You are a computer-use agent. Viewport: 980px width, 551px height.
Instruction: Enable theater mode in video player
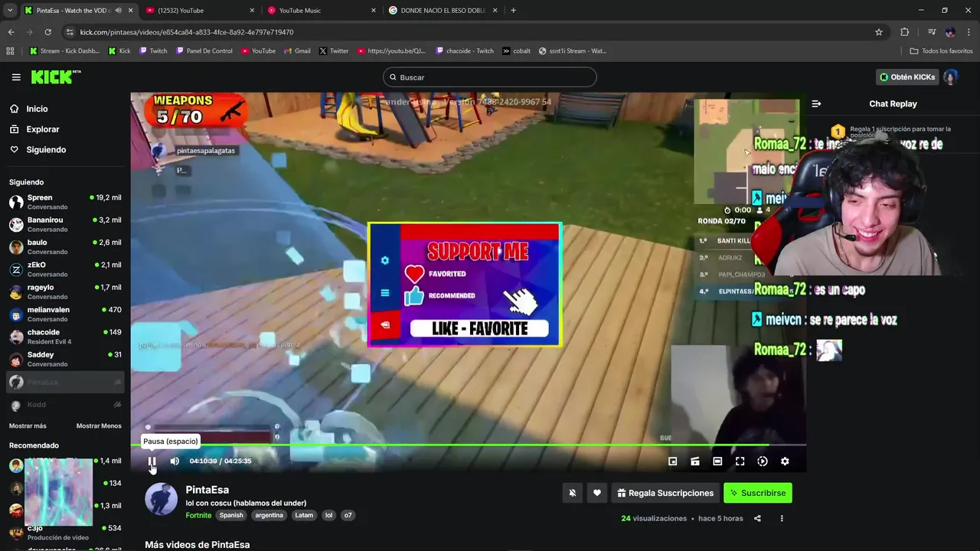717,461
